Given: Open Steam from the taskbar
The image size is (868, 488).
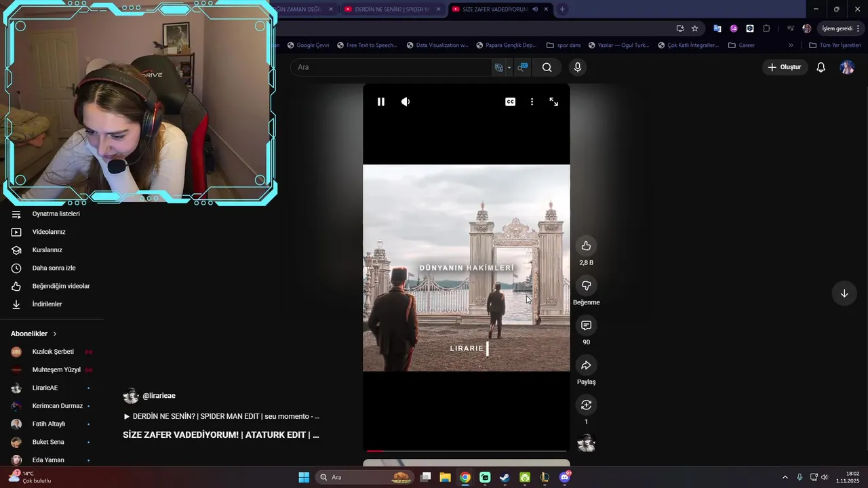Looking at the screenshot, I should [x=505, y=477].
